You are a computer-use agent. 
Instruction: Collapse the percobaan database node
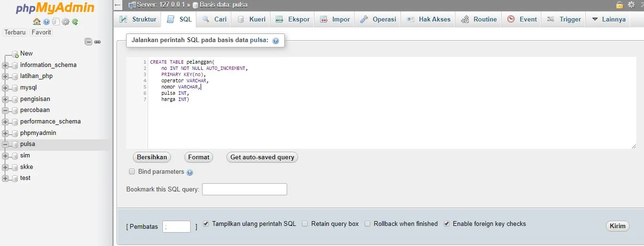tap(5, 111)
